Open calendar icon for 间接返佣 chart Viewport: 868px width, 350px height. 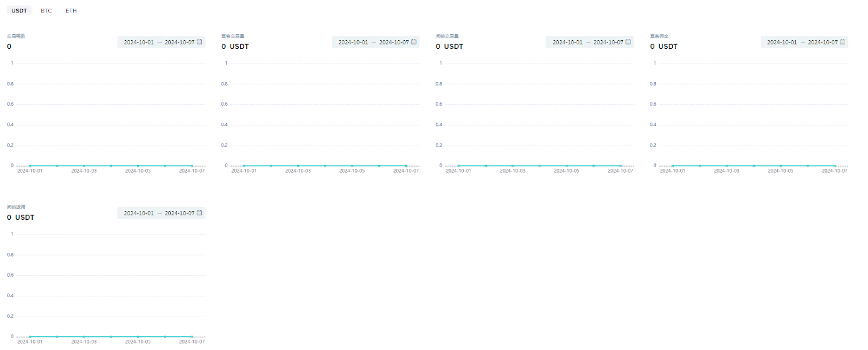199,213
